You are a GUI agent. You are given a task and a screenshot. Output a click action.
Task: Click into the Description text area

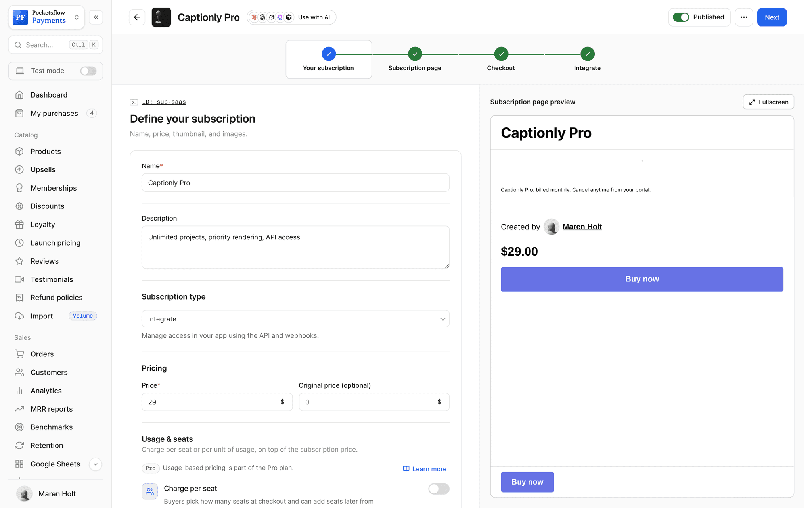point(295,247)
